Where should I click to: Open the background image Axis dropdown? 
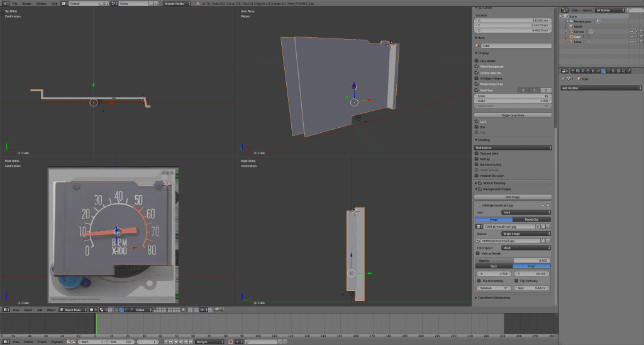526,212
